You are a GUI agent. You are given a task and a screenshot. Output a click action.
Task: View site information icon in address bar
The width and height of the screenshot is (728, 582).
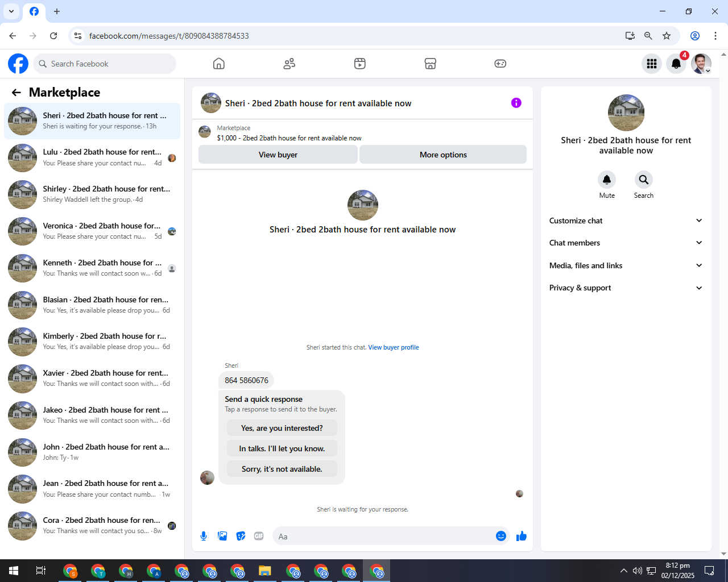coord(78,36)
